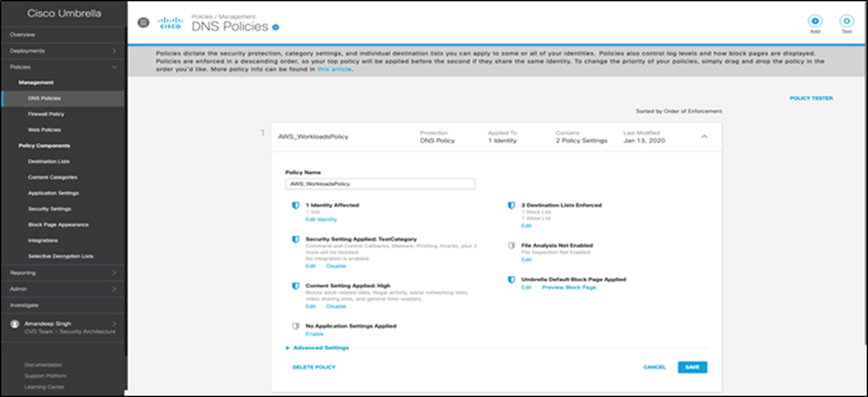
Task: Open Integrations in sidebar
Action: pyautogui.click(x=43, y=241)
